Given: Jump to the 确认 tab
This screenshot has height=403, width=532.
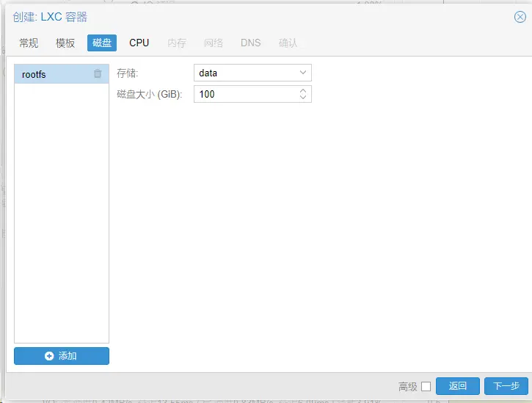Looking at the screenshot, I should coord(288,43).
